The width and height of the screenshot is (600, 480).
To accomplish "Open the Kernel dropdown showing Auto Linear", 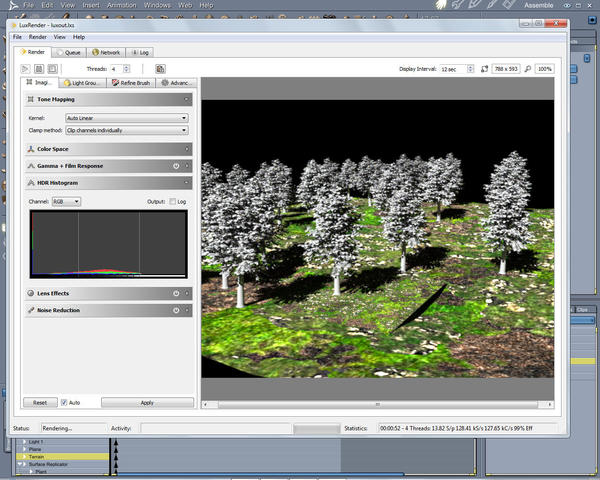I will (120, 118).
